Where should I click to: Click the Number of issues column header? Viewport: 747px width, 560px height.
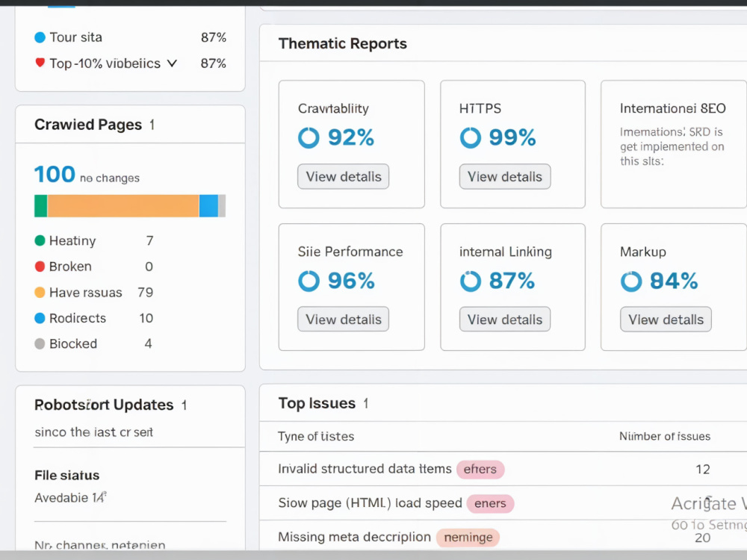pos(665,436)
